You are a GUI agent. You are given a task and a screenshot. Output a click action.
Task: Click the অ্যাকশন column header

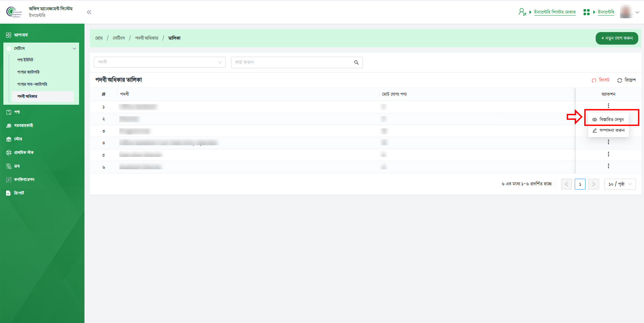point(608,94)
